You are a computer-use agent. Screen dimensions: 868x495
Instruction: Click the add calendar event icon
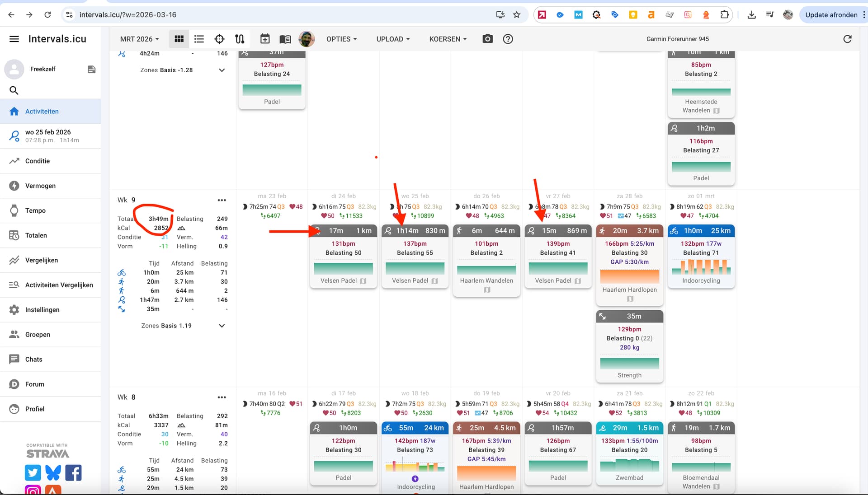(x=265, y=39)
